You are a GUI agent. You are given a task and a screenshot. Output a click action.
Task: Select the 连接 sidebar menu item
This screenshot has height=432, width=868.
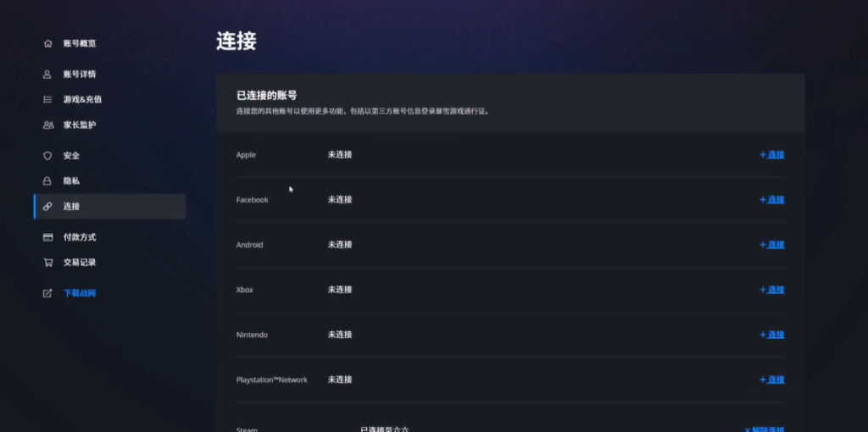click(x=71, y=207)
